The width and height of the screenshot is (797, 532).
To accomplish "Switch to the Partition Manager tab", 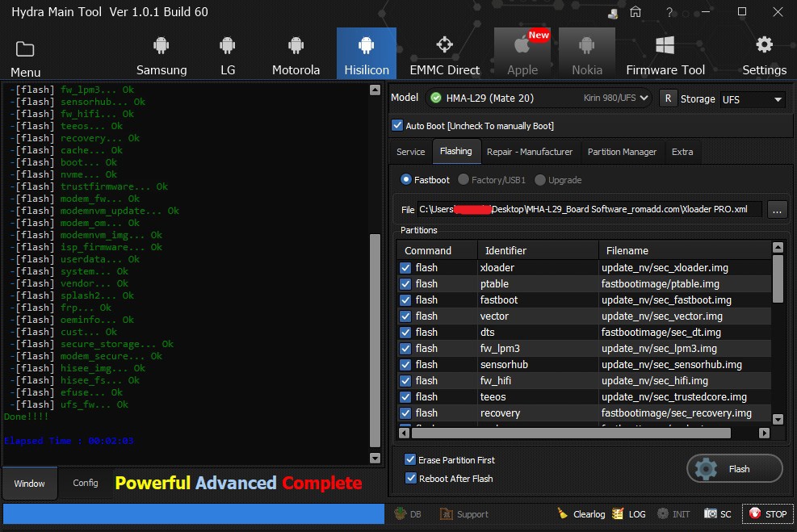I will pos(622,152).
